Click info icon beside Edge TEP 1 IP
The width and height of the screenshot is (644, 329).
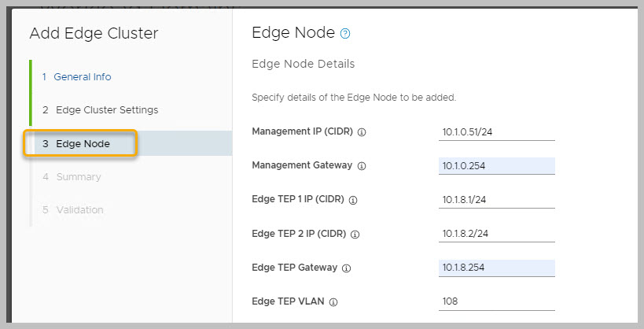click(x=353, y=200)
